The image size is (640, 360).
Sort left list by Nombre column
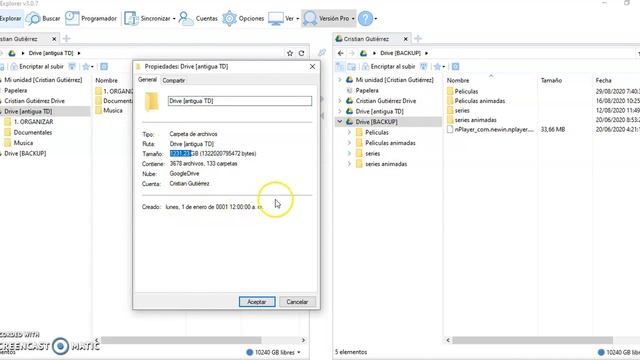pyautogui.click(x=107, y=80)
